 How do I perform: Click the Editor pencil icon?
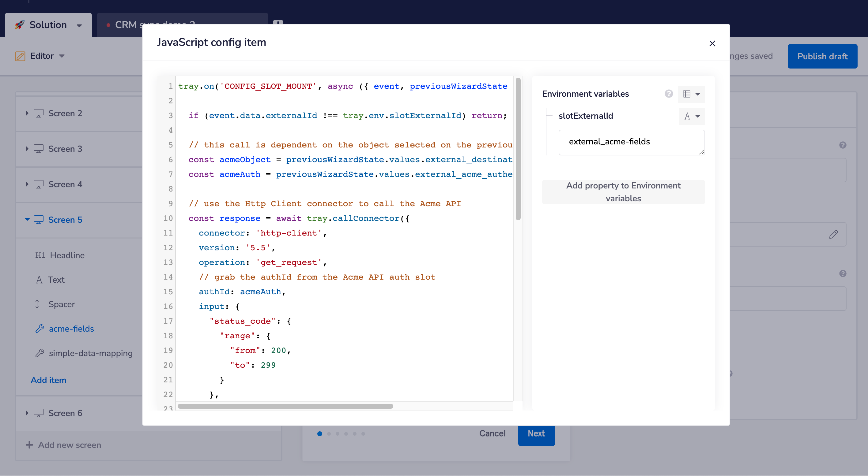click(x=20, y=56)
